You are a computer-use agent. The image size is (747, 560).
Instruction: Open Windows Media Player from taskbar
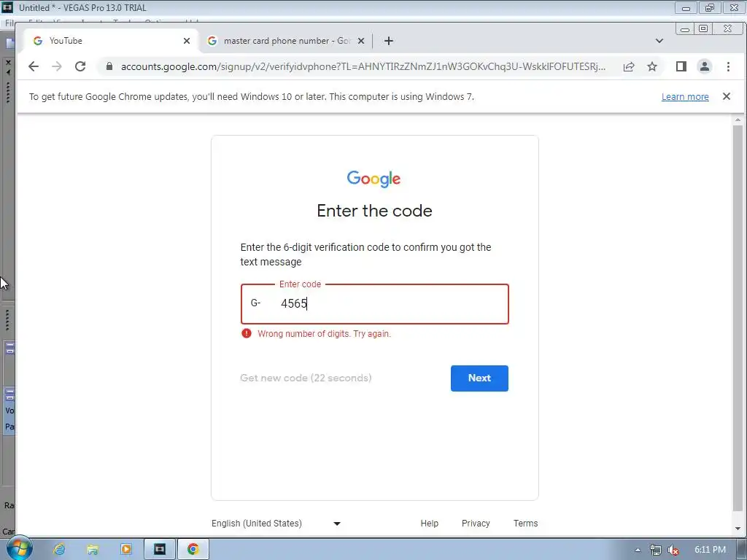[126, 550]
